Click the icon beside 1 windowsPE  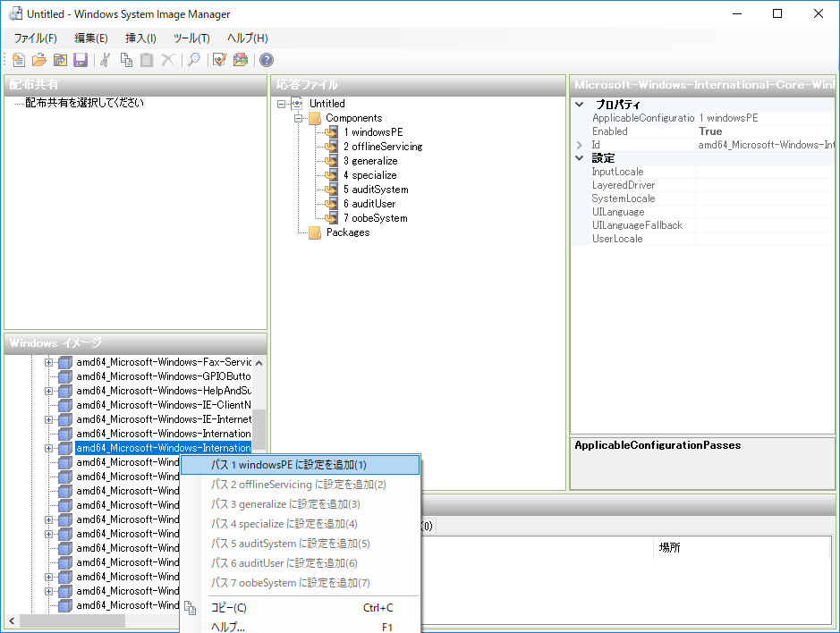332,132
